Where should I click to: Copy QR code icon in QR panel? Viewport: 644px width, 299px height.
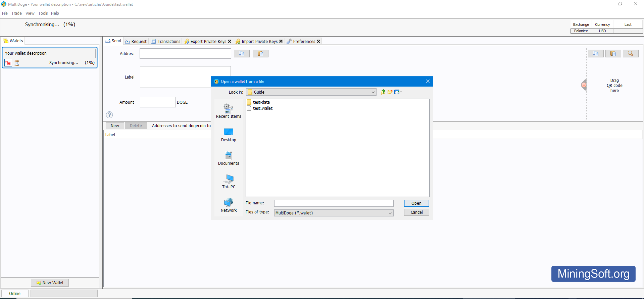596,53
